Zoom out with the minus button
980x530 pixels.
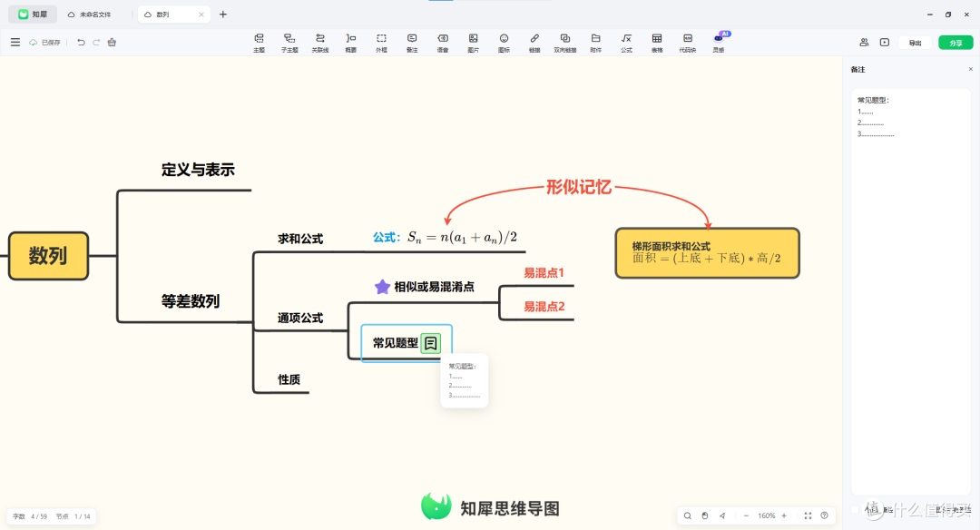click(746, 515)
